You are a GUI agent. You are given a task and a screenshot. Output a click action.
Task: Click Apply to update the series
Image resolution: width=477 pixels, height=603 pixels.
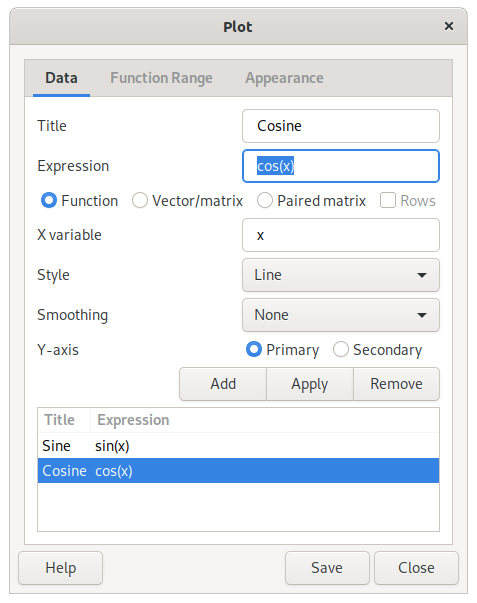(x=310, y=384)
